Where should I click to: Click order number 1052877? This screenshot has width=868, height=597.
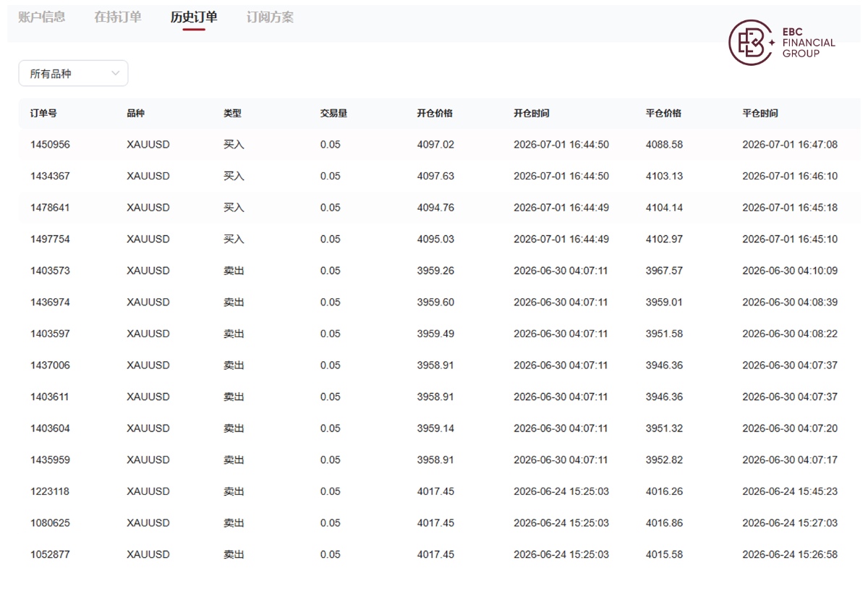point(50,554)
